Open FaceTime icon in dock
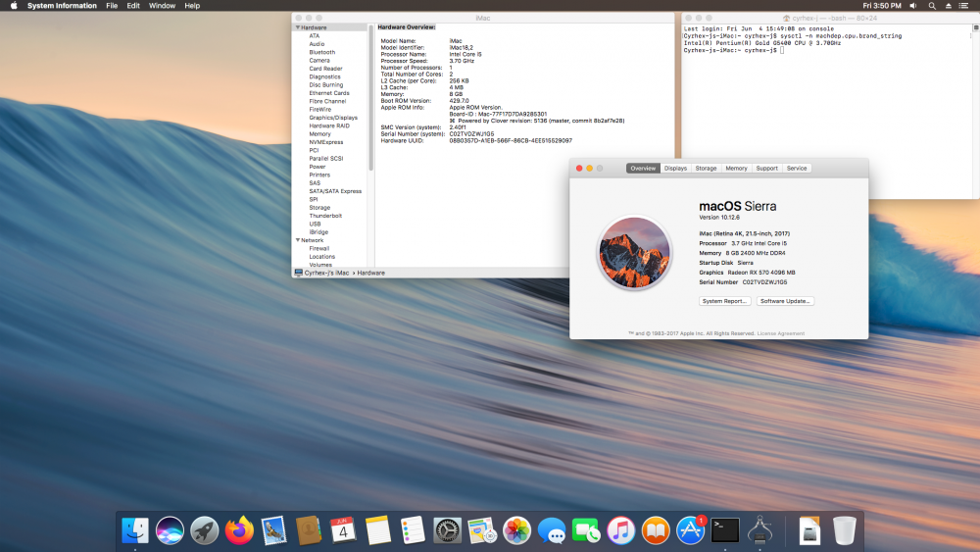The height and width of the screenshot is (552, 980). [586, 530]
